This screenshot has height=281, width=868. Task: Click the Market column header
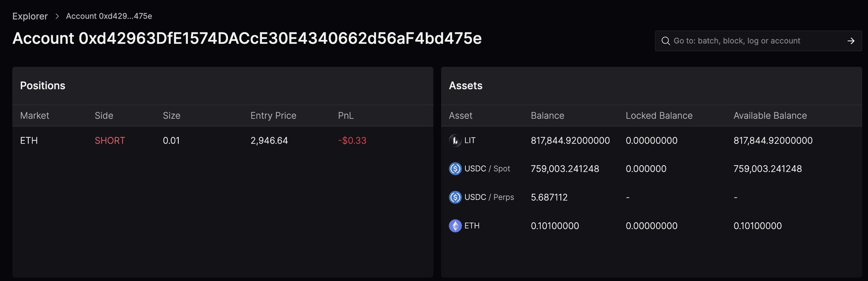(34, 115)
